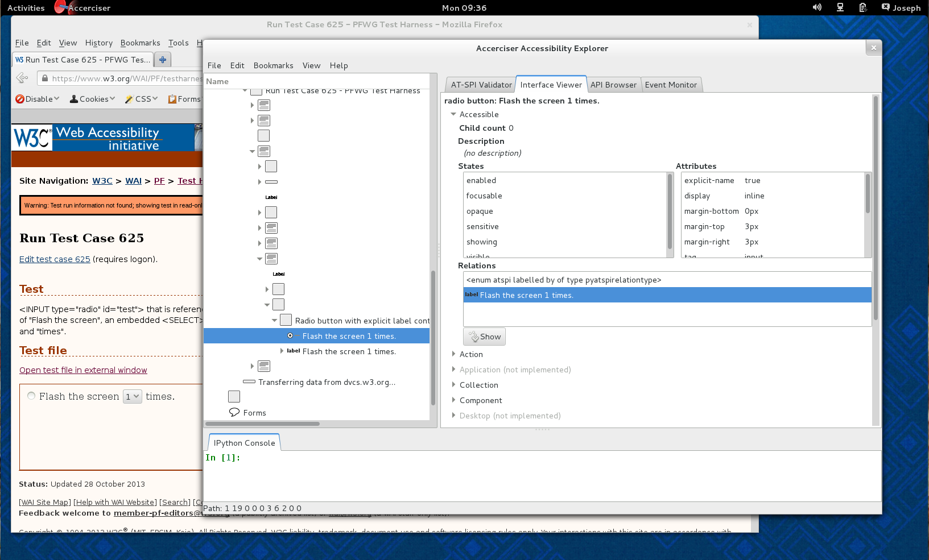Open a new tab with the plus icon
This screenshot has width=929, height=560.
163,60
